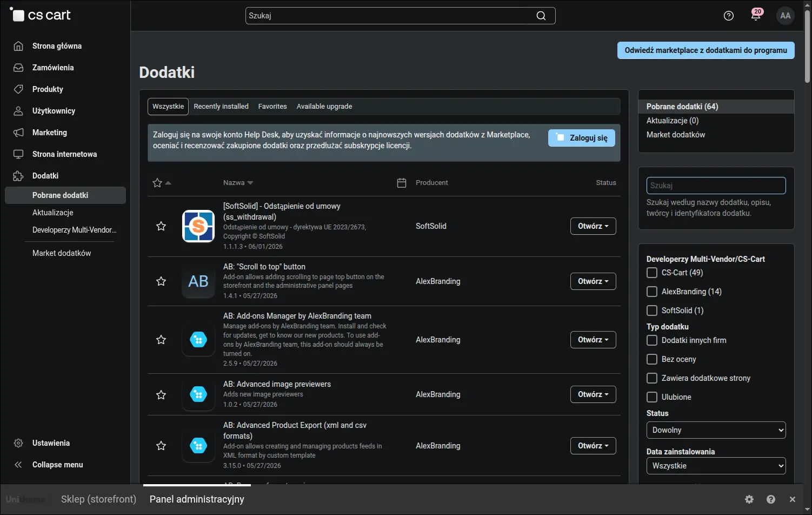The image size is (812, 515).
Task: Click the calendar sort icon in table header
Action: pyautogui.click(x=402, y=183)
